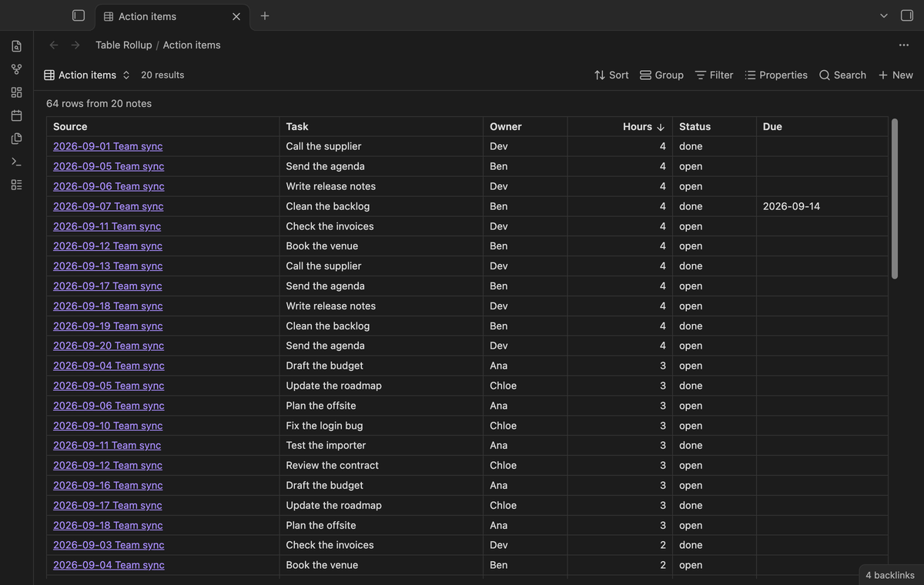Open the 2026-09-07 Team sync link
Image resolution: width=924 pixels, height=585 pixels.
click(x=109, y=206)
